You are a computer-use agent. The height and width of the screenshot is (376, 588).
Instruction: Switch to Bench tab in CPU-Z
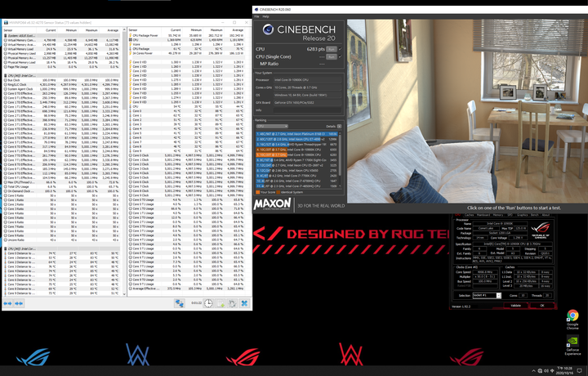[535, 215]
